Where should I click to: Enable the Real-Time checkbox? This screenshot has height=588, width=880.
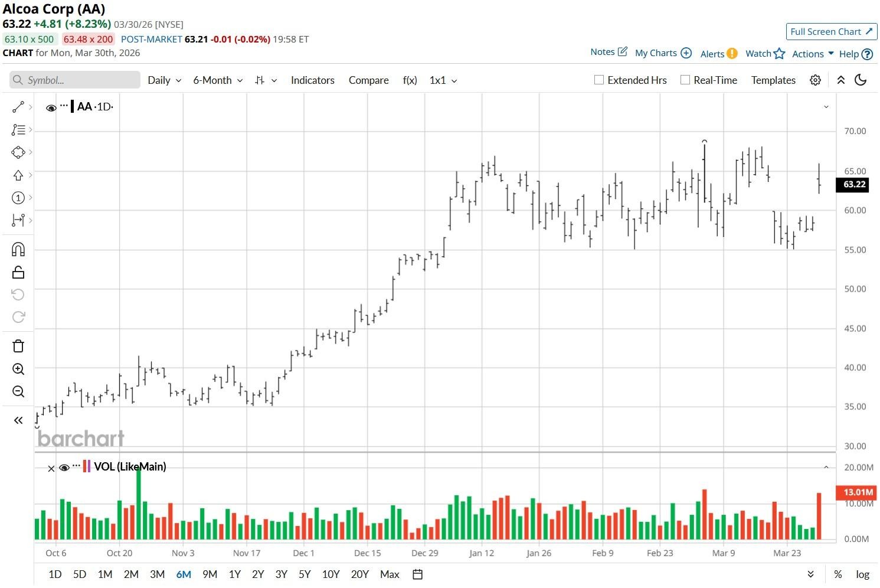[x=685, y=80]
